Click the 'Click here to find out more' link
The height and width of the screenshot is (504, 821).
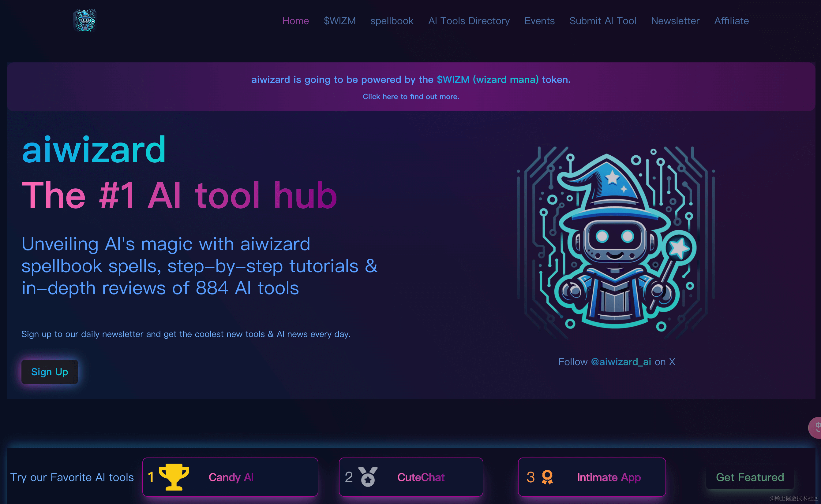click(411, 97)
